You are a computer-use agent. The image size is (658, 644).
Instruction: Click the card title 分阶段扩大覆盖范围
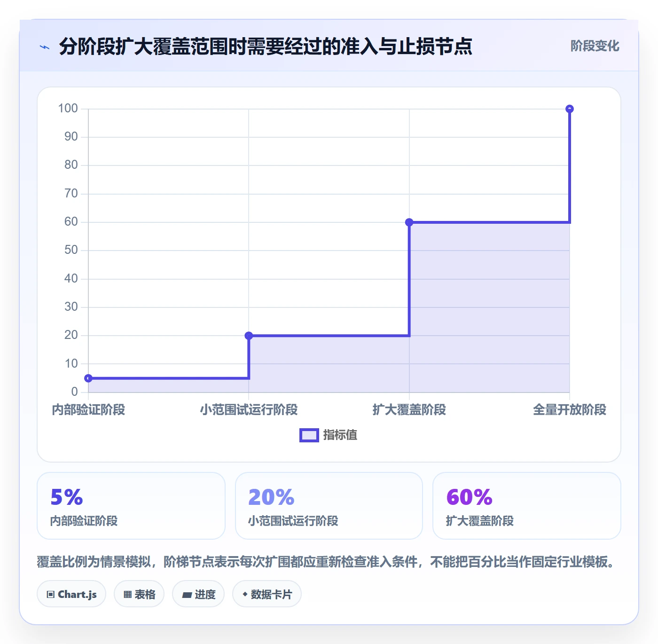[266, 47]
